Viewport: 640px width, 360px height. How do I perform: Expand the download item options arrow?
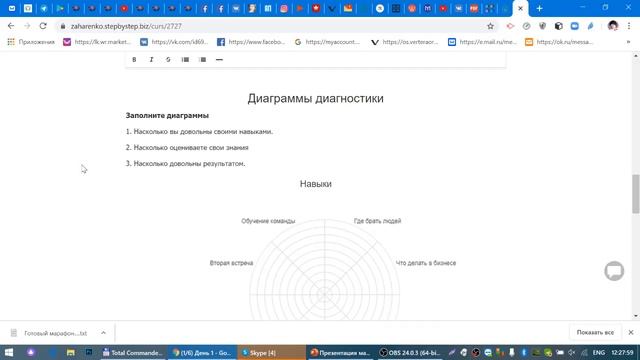(103, 333)
